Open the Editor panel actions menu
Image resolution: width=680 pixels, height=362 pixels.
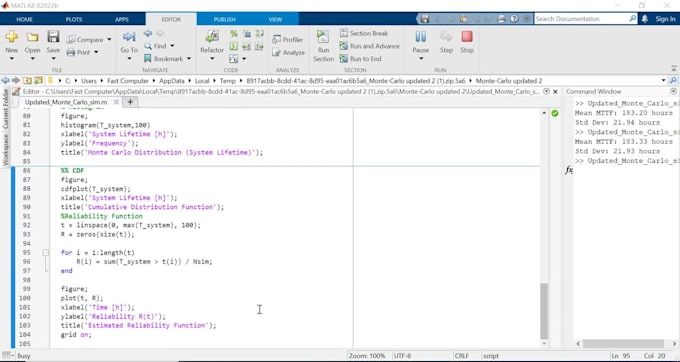coord(546,91)
